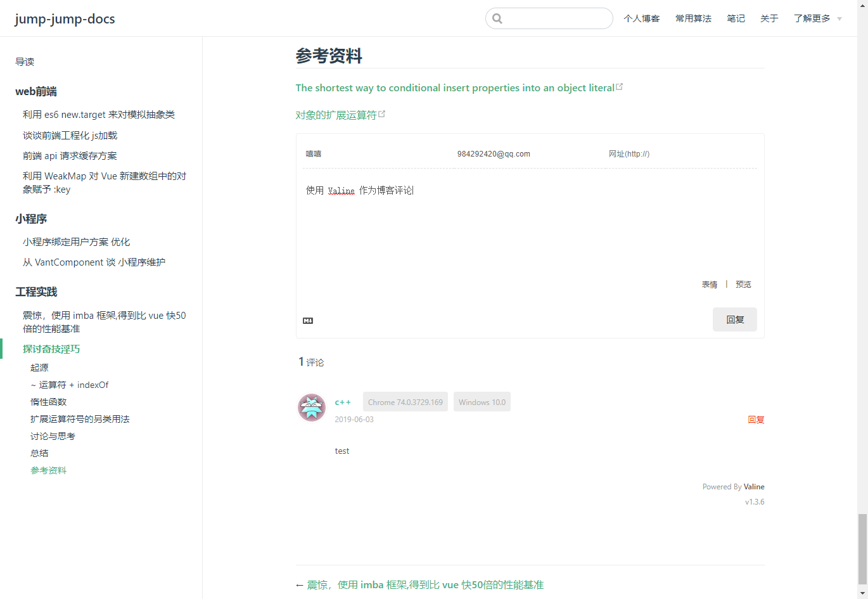Viewport: 868px width, 599px height.
Task: Reply to the c++ comment
Action: pos(756,420)
